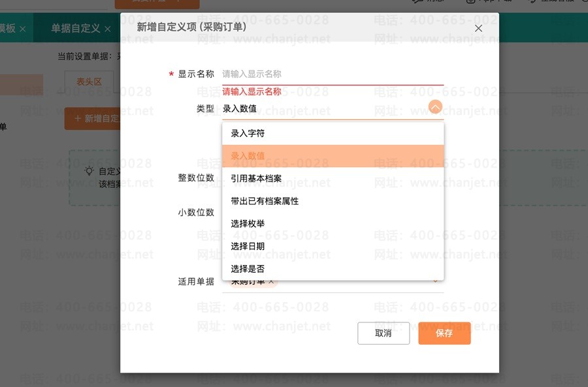This screenshot has height=387, width=588.
Task: Pick the 选择是否 option
Action: click(x=248, y=268)
